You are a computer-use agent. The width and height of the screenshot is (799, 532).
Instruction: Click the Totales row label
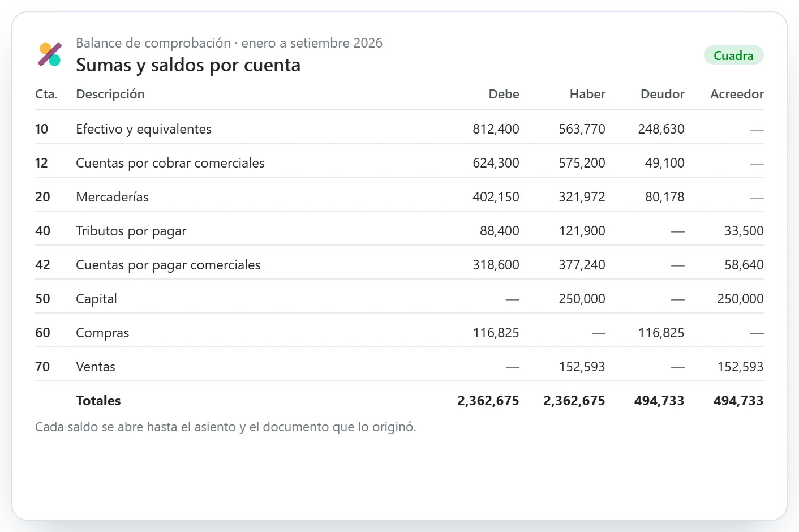pos(98,401)
